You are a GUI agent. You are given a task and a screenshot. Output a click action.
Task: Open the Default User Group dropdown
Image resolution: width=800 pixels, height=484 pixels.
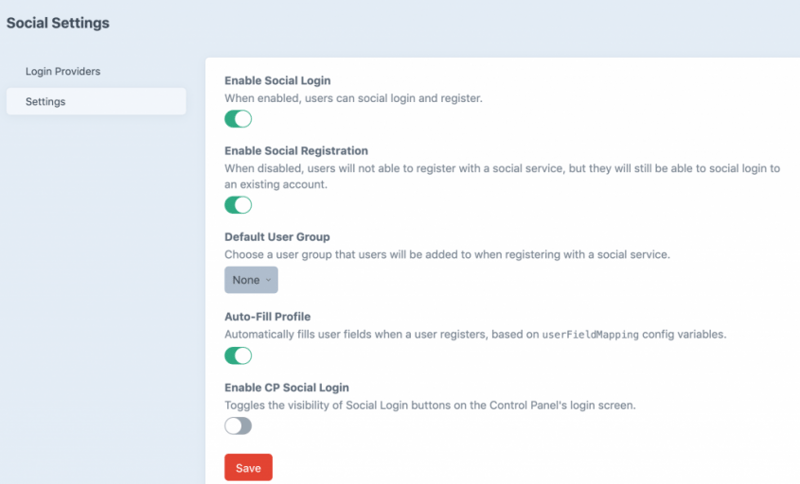click(251, 280)
